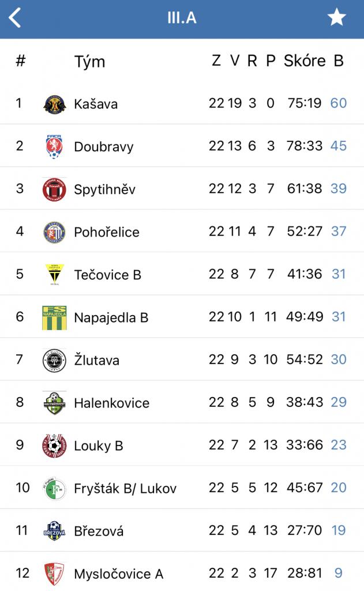Tap the Žlutava club logo
This screenshot has height=591, width=364.
54,360
